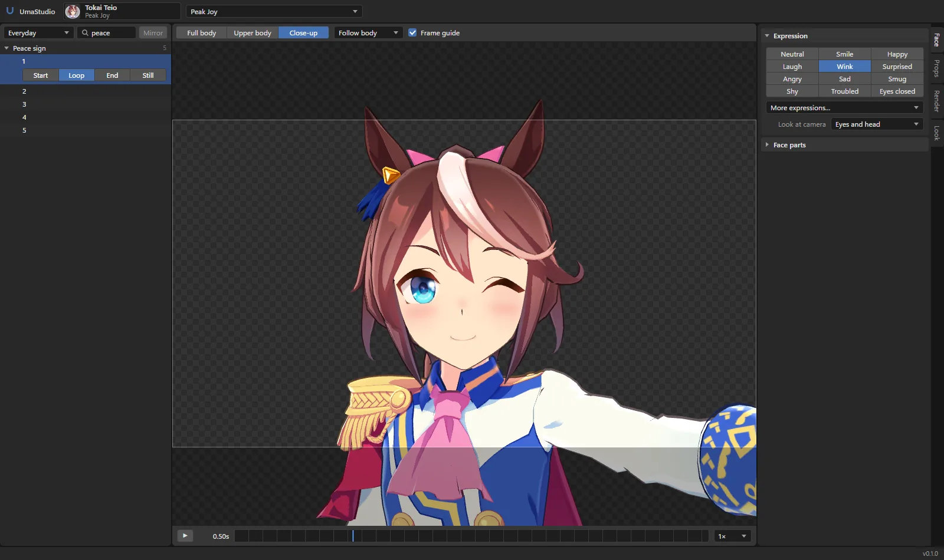The width and height of the screenshot is (944, 560).
Task: Switch to the Props tab
Action: pos(936,68)
